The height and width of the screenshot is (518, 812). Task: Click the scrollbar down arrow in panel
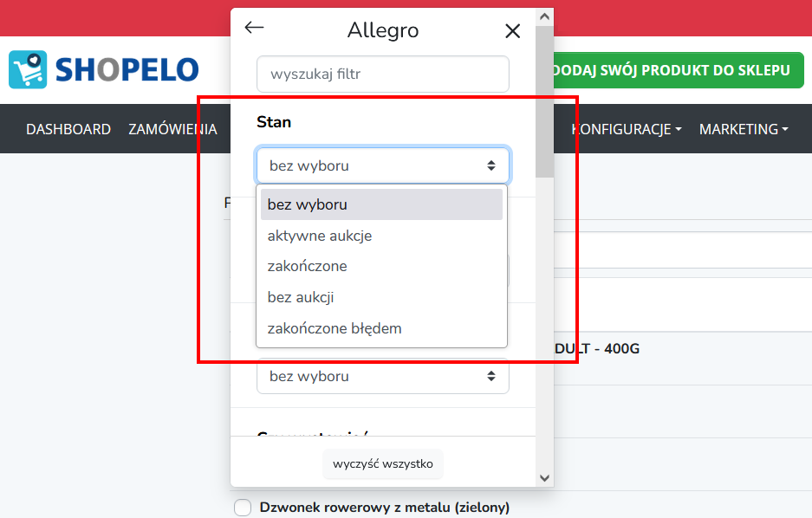pos(544,477)
